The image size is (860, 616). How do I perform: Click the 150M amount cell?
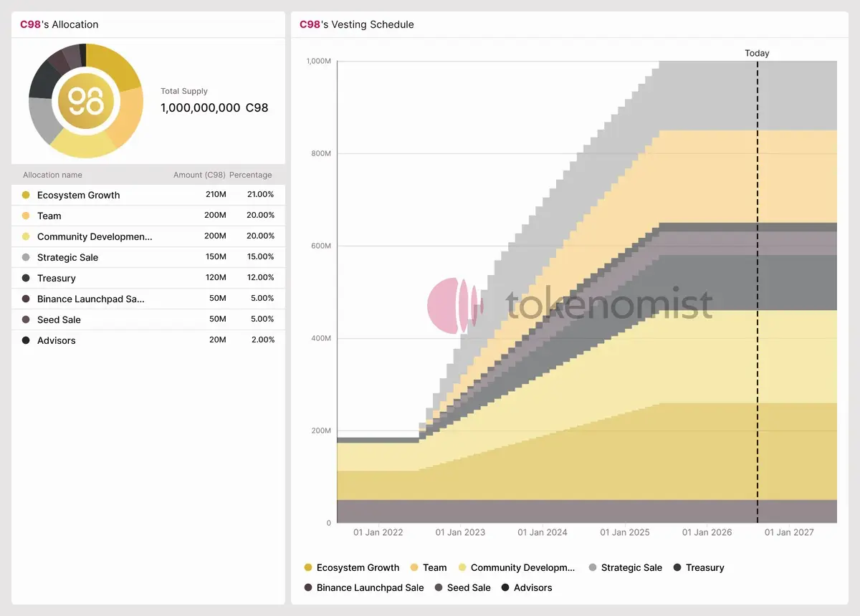(x=215, y=257)
